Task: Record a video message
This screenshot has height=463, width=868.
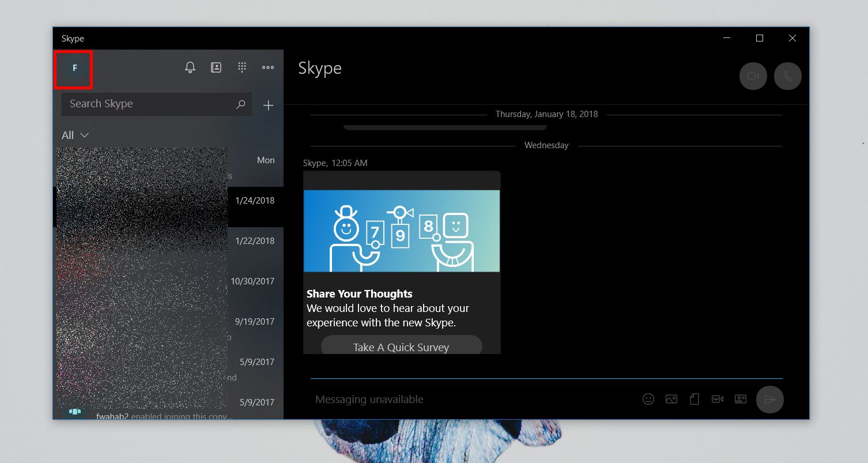Action: [718, 398]
